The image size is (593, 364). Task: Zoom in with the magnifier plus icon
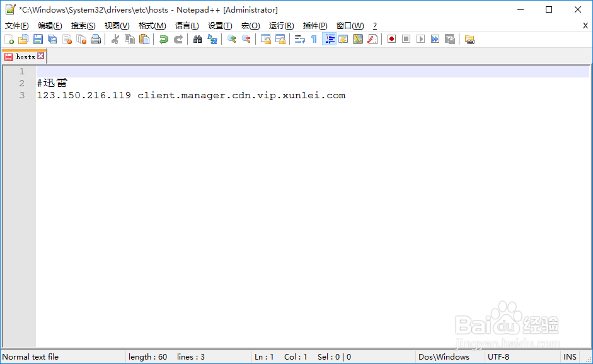(x=231, y=39)
